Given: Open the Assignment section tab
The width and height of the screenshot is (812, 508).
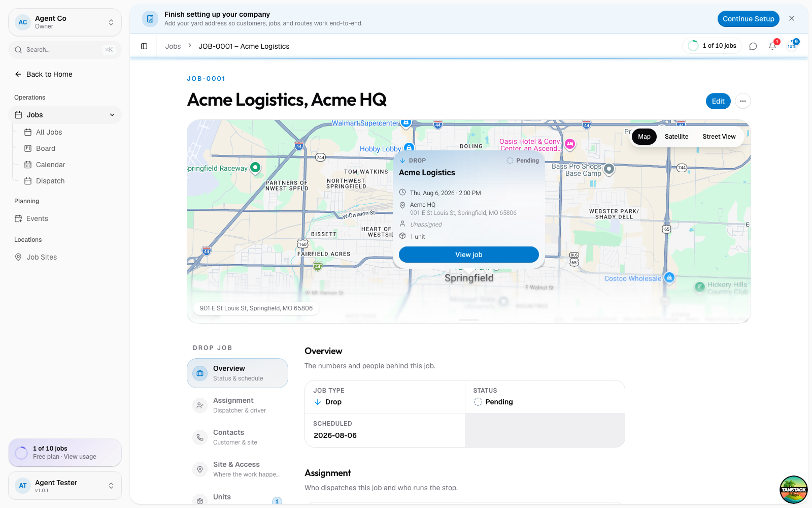Looking at the screenshot, I should click(x=238, y=405).
